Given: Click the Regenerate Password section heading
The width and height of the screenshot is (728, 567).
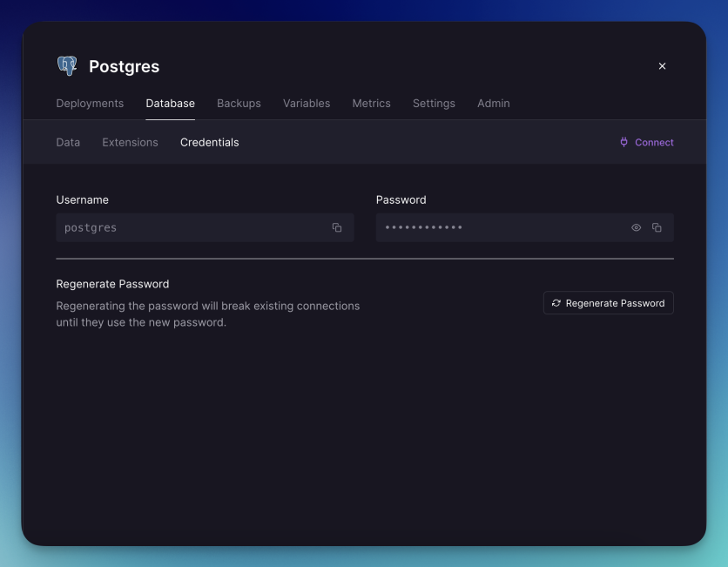Looking at the screenshot, I should click(x=112, y=284).
